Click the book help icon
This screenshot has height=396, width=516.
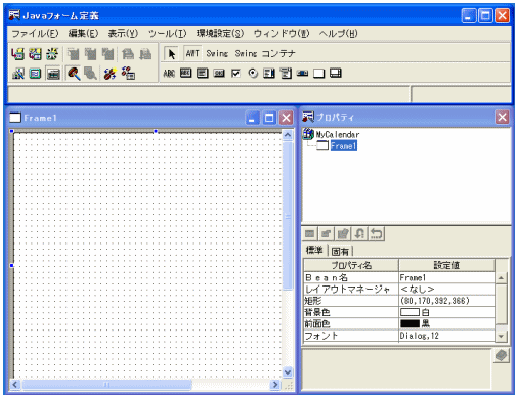coord(501,356)
